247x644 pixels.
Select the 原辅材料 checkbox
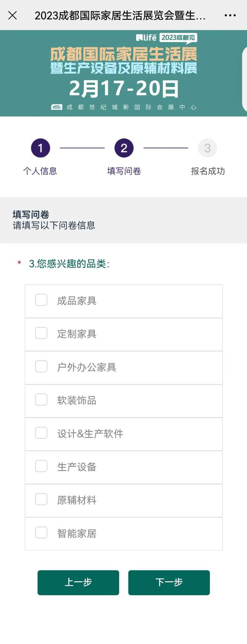click(41, 499)
